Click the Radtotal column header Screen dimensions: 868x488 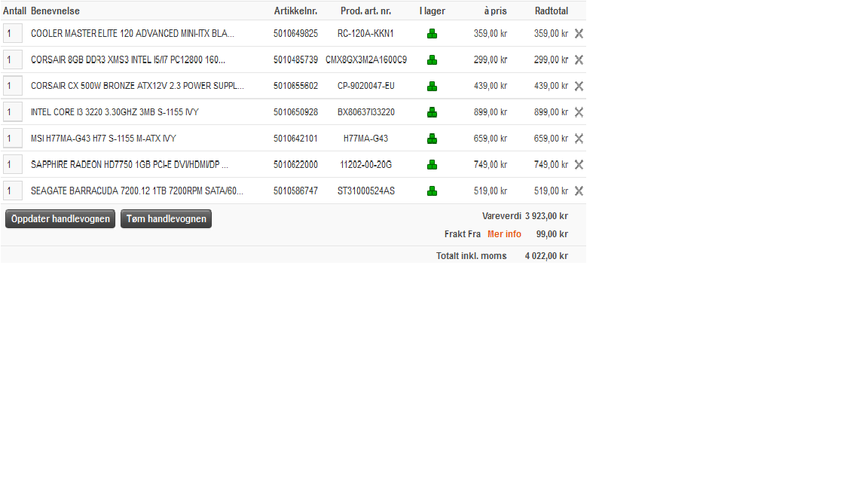552,11
